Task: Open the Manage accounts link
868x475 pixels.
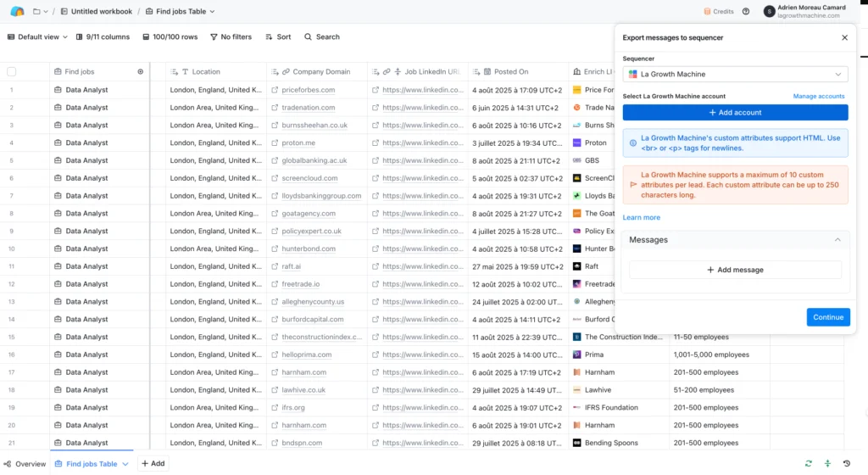Action: coord(818,97)
